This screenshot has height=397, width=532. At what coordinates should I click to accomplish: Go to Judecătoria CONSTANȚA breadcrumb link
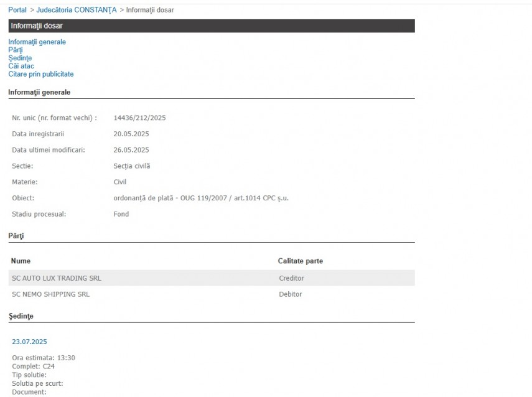tap(77, 10)
